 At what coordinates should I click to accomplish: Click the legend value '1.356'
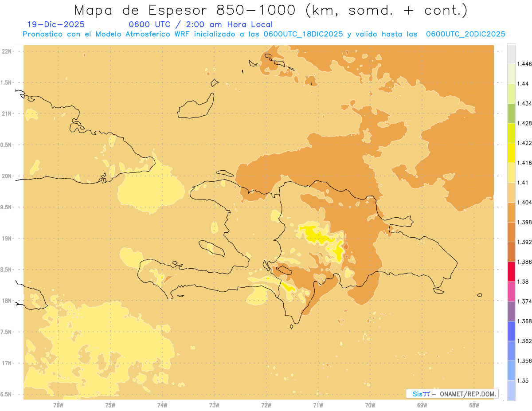pos(524,361)
